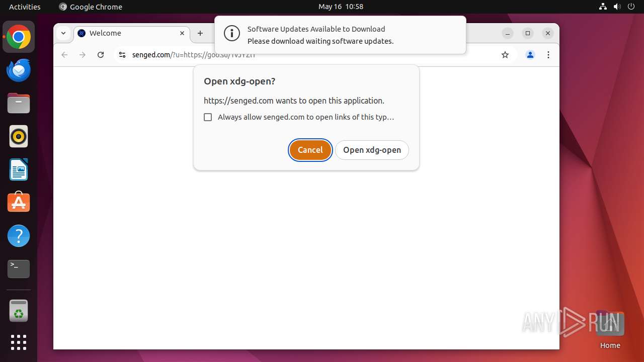Open the Help question mark icon

pos(19,236)
